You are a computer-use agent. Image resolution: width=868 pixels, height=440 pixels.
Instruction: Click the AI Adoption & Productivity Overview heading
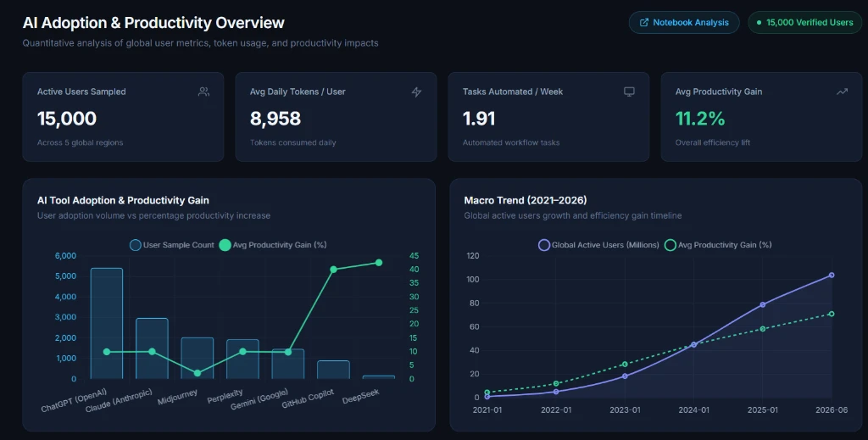pos(153,23)
